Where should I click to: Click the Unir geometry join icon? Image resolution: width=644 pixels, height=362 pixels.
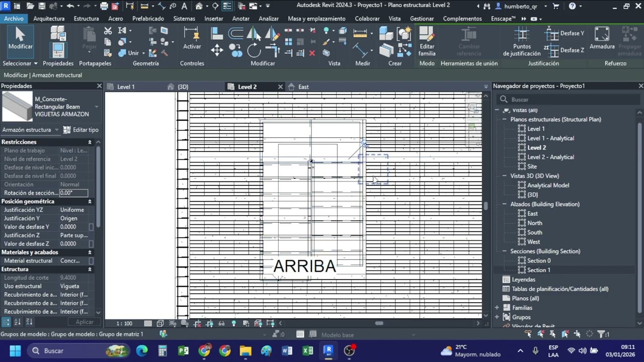tap(122, 53)
